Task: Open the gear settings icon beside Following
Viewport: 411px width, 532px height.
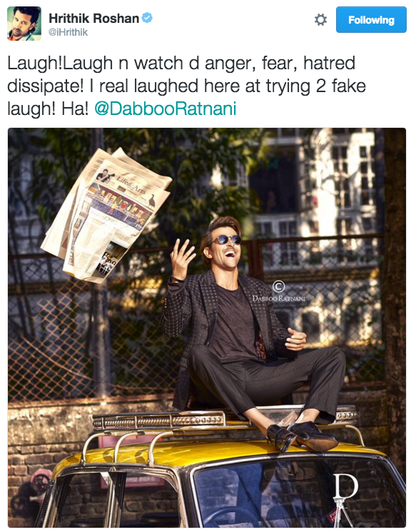Action: click(x=320, y=20)
